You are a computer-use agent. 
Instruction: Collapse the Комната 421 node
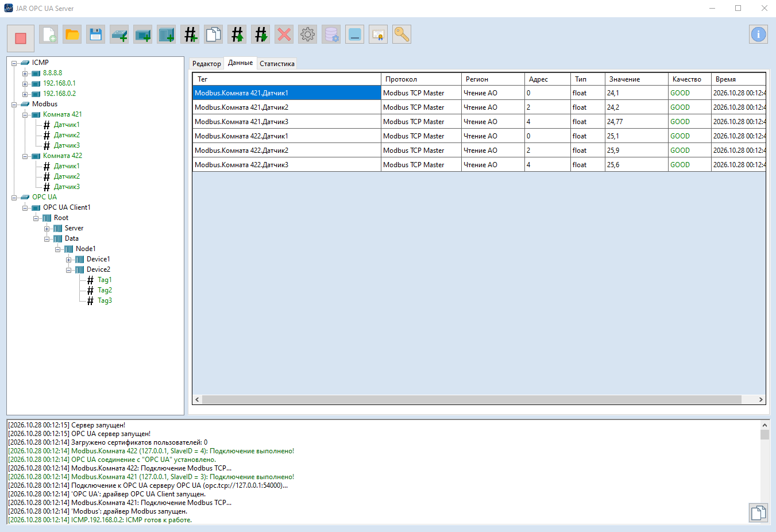click(x=25, y=115)
